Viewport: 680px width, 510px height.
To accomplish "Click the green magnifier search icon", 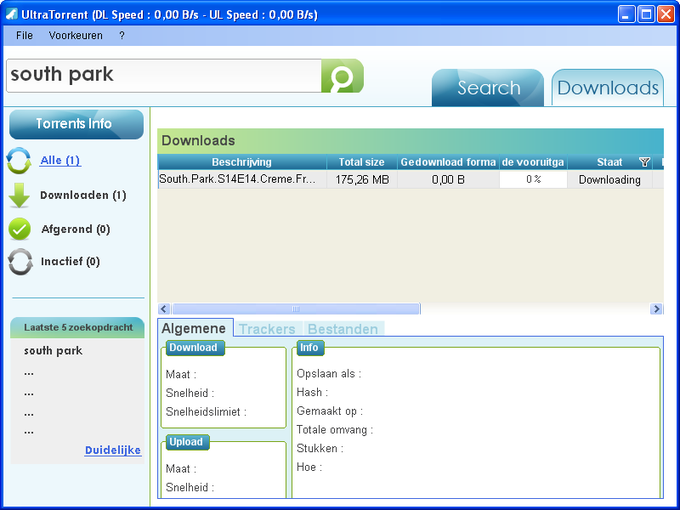I will click(x=342, y=76).
